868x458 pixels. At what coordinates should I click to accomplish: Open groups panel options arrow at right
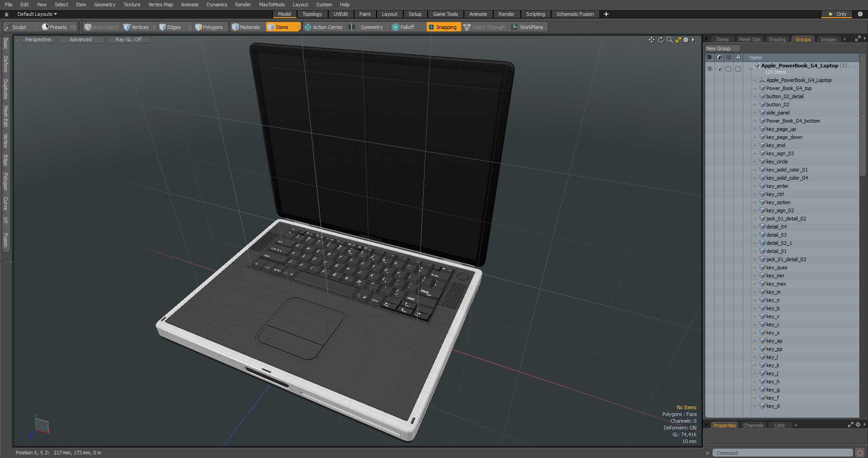click(x=864, y=39)
